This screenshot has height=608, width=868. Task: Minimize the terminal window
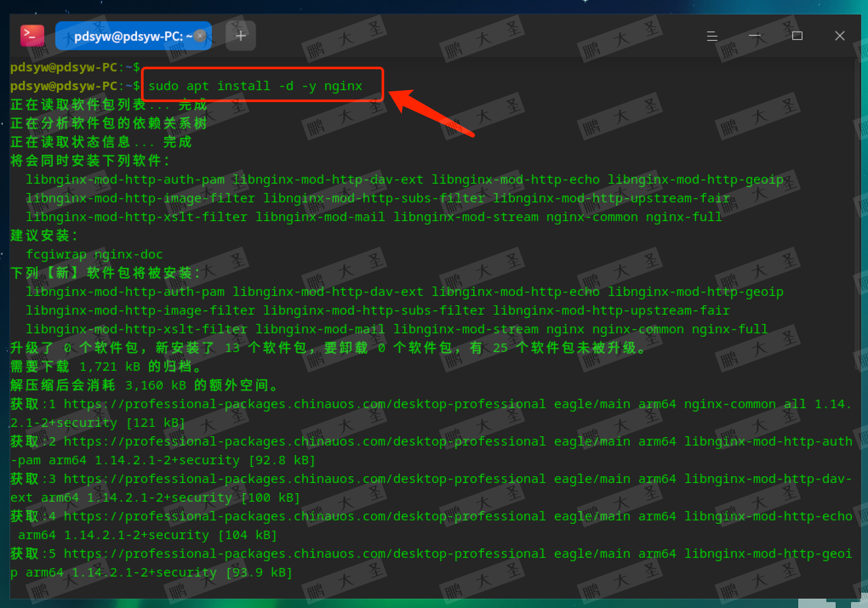(x=754, y=36)
